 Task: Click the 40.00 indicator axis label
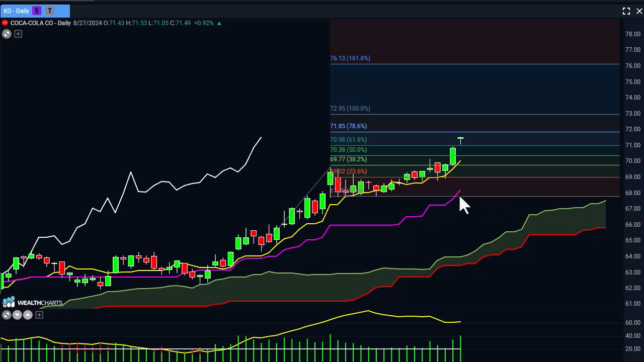click(x=632, y=336)
